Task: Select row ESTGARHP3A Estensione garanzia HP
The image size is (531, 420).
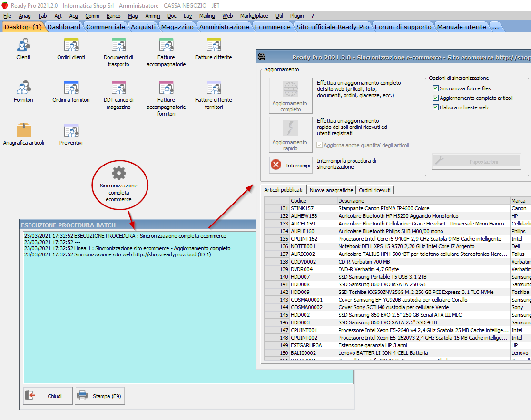Action: tap(398, 345)
